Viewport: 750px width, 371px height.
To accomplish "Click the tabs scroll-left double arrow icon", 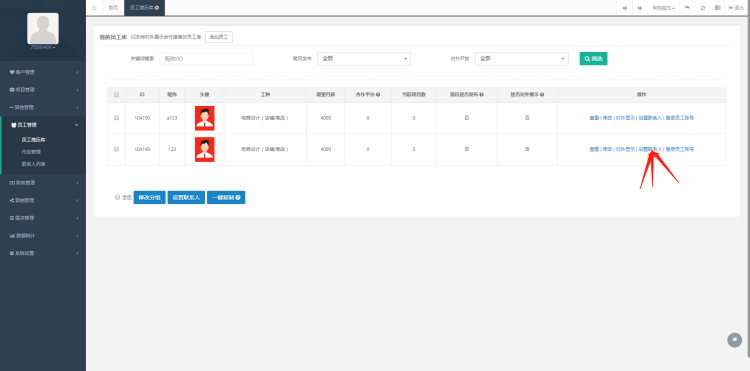I will (625, 8).
